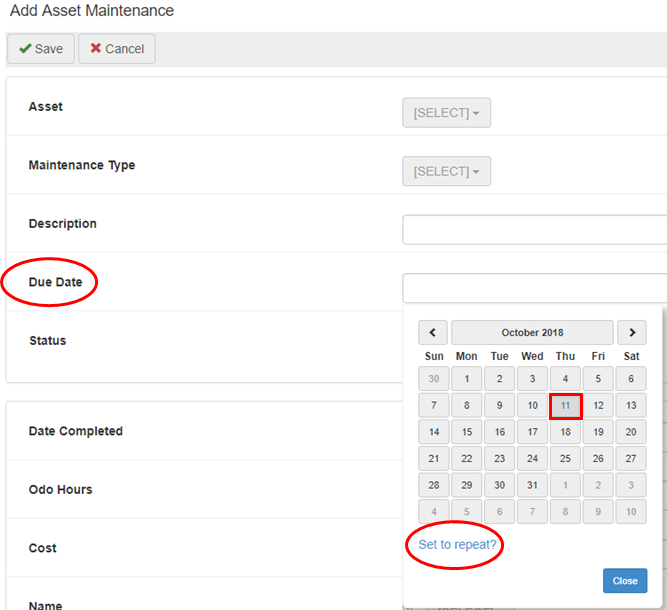
Task: Expand the Maintenance Type dropdown
Action: (446, 171)
